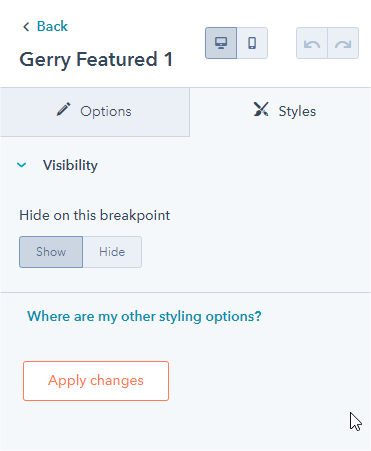Click the pencil icon beside Options

click(63, 109)
